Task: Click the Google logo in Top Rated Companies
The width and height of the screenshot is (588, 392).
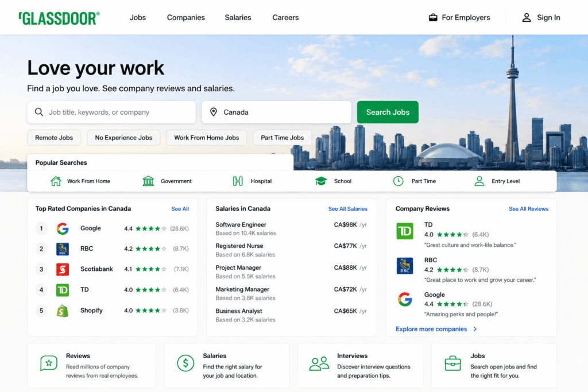Action: (x=63, y=228)
